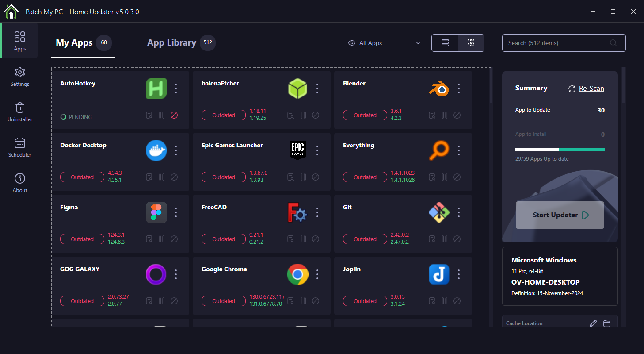644x354 pixels.
Task: Click inside the Search (512 items) field
Action: pyautogui.click(x=552, y=43)
